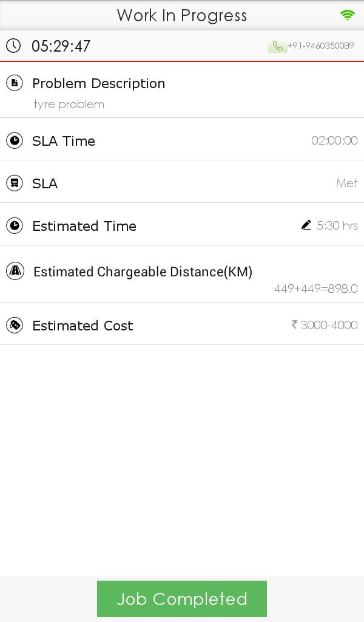Screen dimensions: 364x622
Task: Tap the Wi-Fi signal indicator
Action: pyautogui.click(x=348, y=15)
